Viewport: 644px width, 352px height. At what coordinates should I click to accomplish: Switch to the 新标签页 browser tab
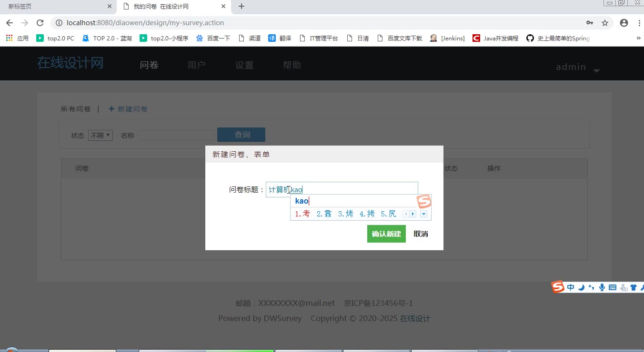point(57,7)
